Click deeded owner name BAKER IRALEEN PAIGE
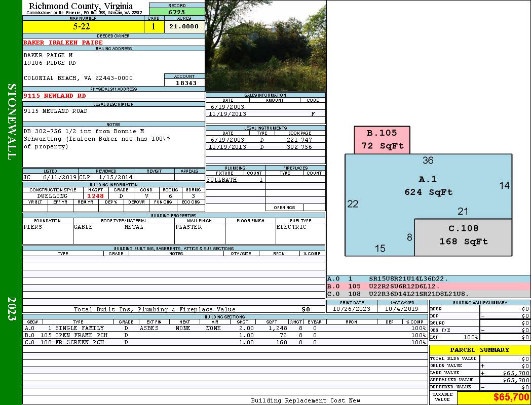 [63, 43]
